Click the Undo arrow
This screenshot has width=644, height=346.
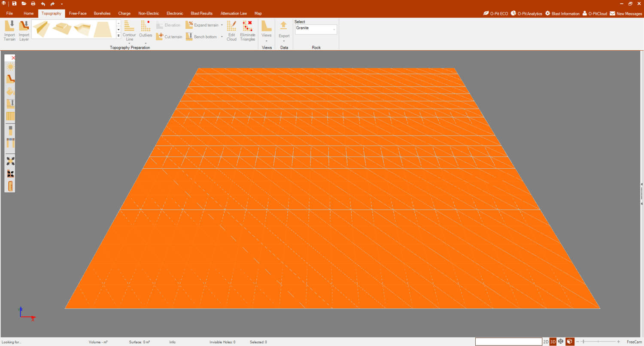[x=43, y=3]
